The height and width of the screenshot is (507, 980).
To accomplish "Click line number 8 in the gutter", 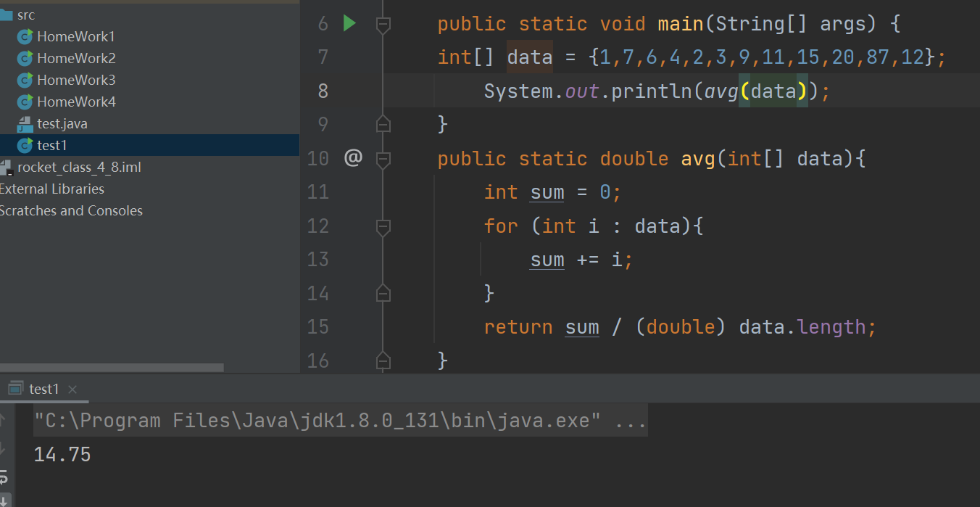I will [x=323, y=91].
